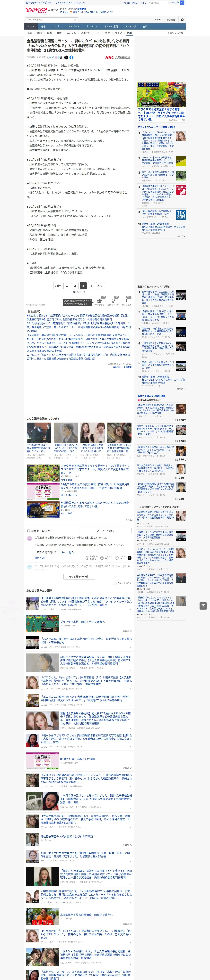
Task: Click the ログイン link
Action: [64, 12]
